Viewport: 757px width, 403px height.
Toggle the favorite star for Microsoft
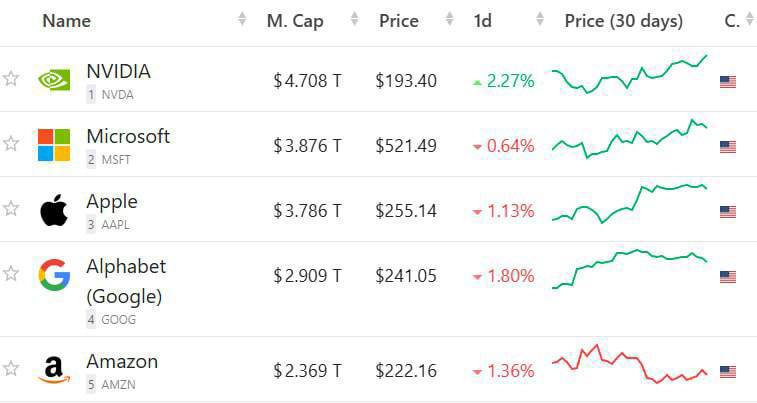pos(11,144)
